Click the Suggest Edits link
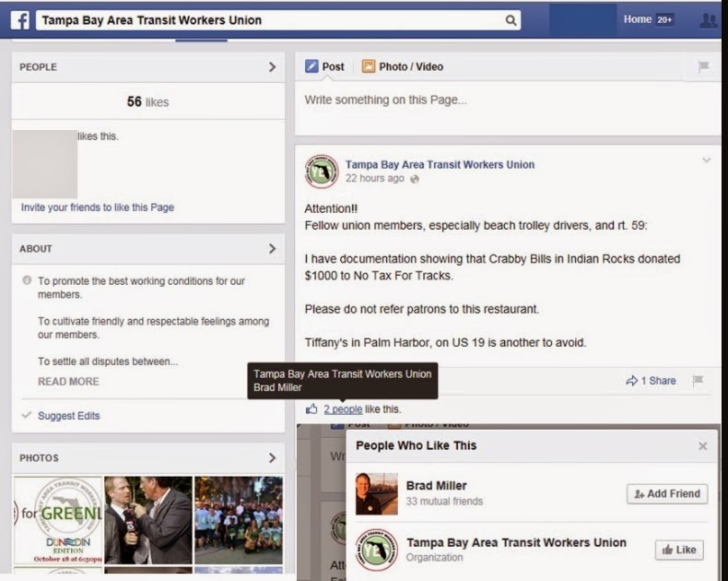The height and width of the screenshot is (581, 728). point(69,416)
